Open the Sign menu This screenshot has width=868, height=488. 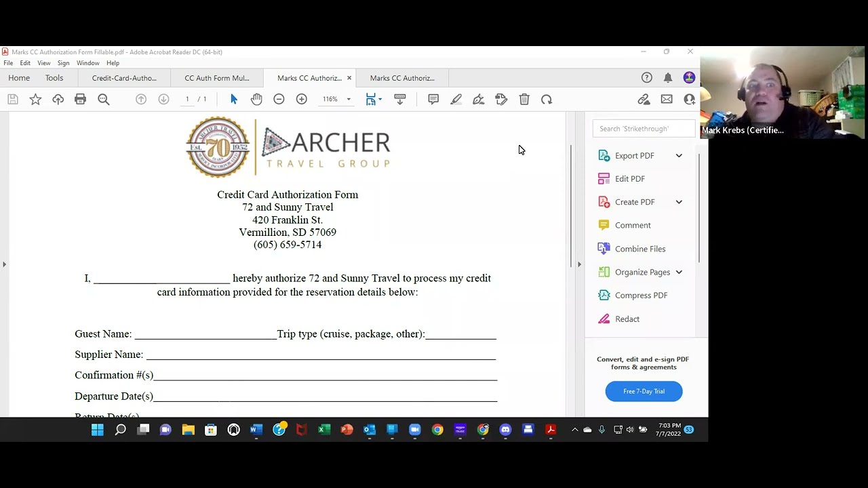63,63
